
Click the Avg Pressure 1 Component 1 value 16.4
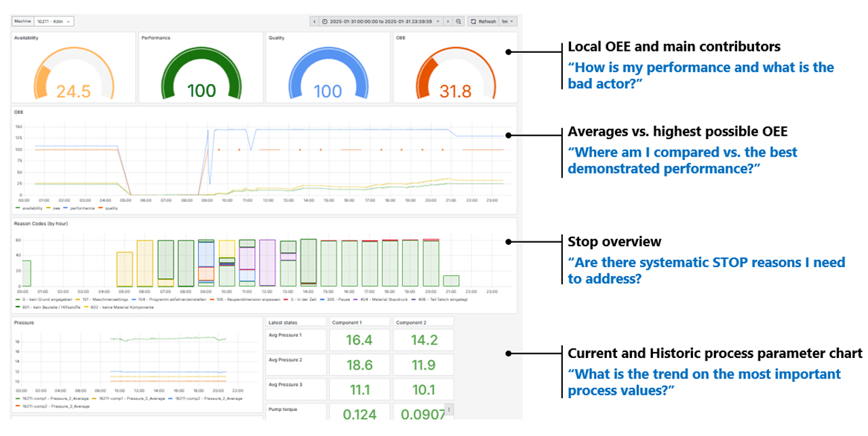(358, 340)
